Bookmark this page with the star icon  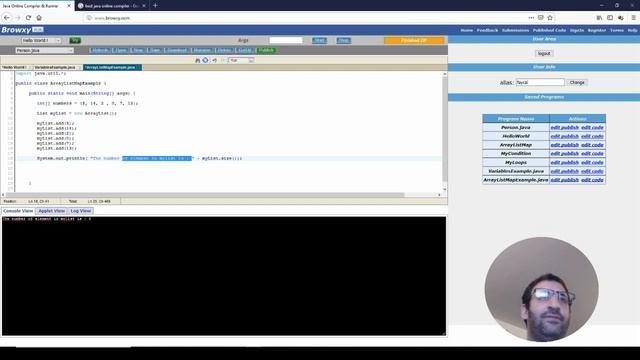coord(550,18)
